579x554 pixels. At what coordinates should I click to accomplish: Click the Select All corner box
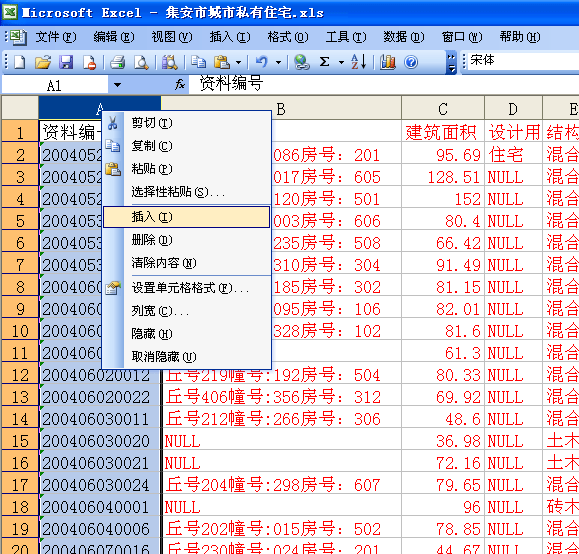pyautogui.click(x=20, y=108)
